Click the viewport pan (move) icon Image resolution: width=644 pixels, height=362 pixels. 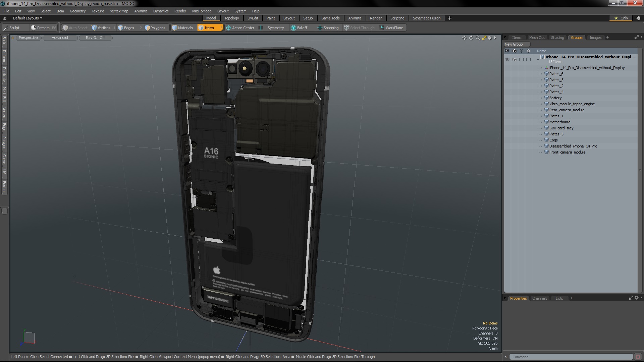pos(464,38)
